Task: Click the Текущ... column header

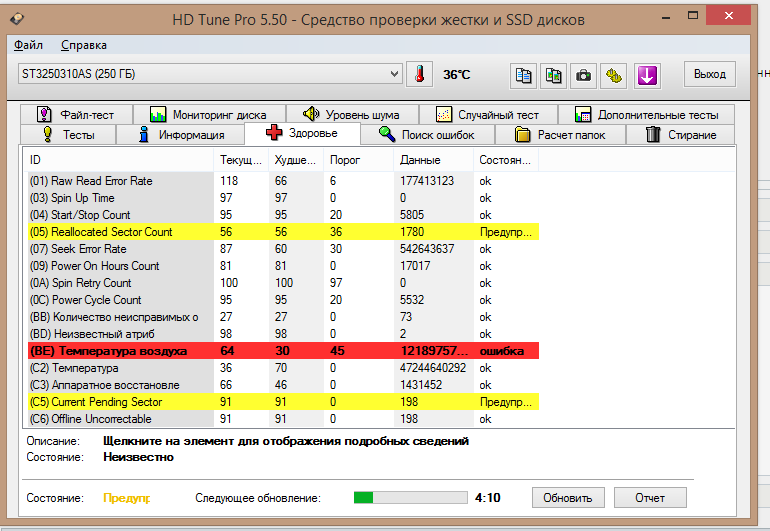Action: pyautogui.click(x=241, y=160)
